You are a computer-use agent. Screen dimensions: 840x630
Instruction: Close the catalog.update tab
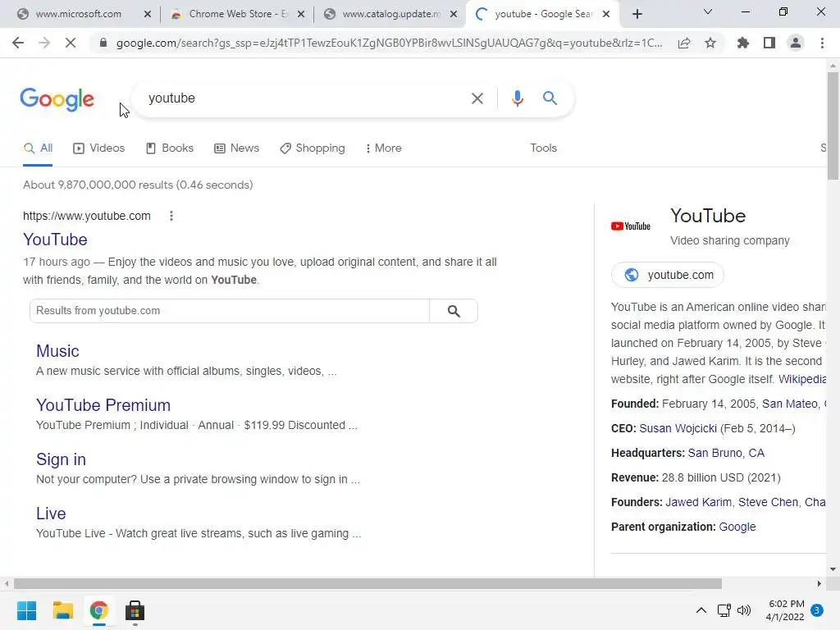point(454,14)
